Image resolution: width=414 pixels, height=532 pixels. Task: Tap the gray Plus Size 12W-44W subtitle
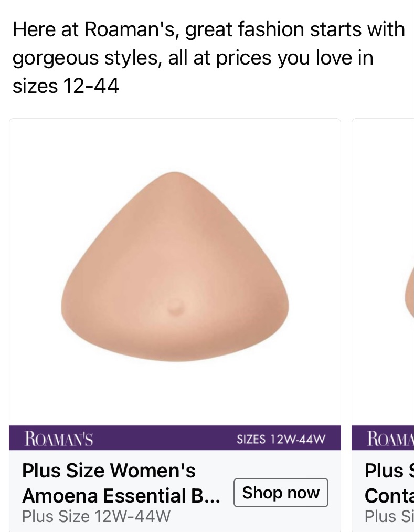click(97, 516)
